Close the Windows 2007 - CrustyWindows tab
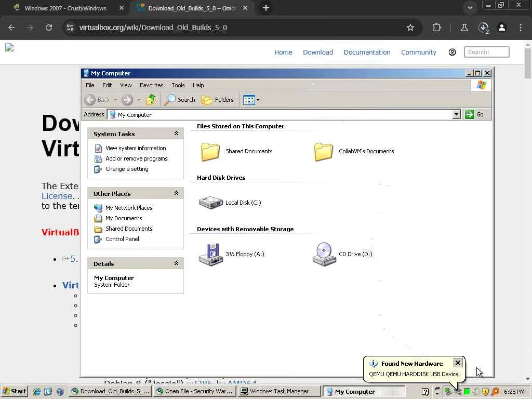The height and width of the screenshot is (399, 532). [x=122, y=8]
